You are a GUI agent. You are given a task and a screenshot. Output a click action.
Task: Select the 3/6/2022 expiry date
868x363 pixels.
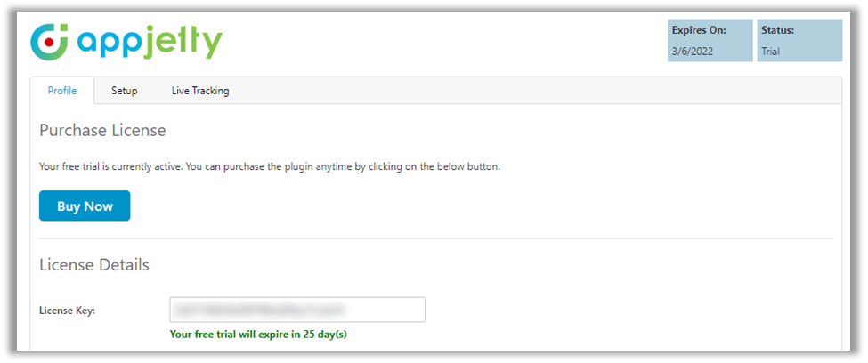pyautogui.click(x=692, y=52)
